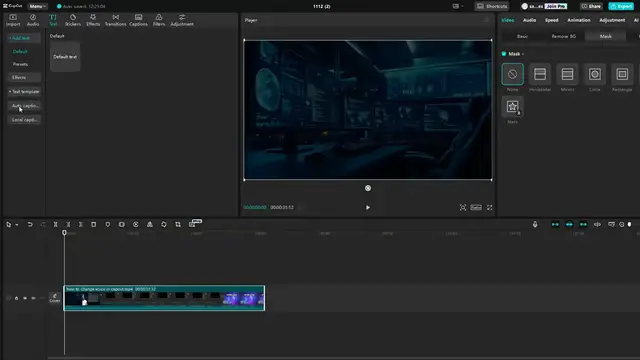Play the video preview
The image size is (640, 360).
coord(368,207)
